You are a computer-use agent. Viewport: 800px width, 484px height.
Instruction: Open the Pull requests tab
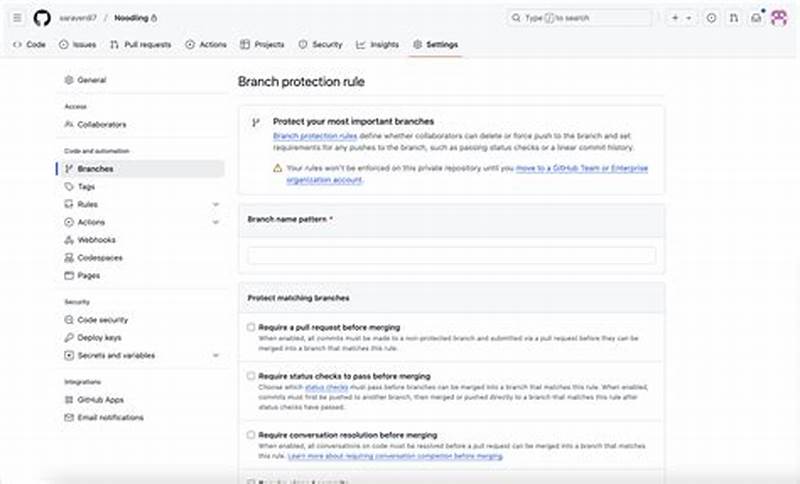click(x=141, y=44)
